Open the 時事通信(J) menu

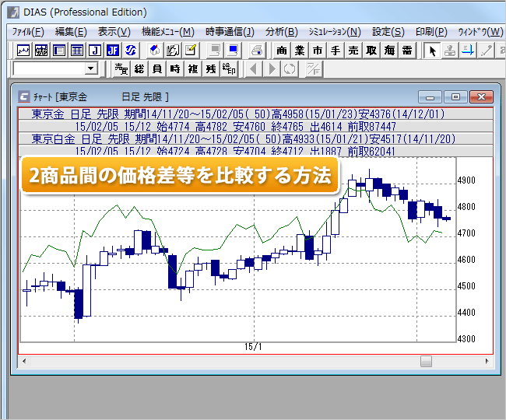click(x=230, y=32)
